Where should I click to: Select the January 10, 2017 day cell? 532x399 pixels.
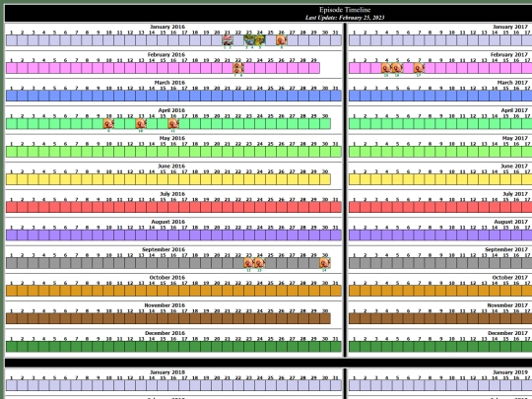(451, 40)
